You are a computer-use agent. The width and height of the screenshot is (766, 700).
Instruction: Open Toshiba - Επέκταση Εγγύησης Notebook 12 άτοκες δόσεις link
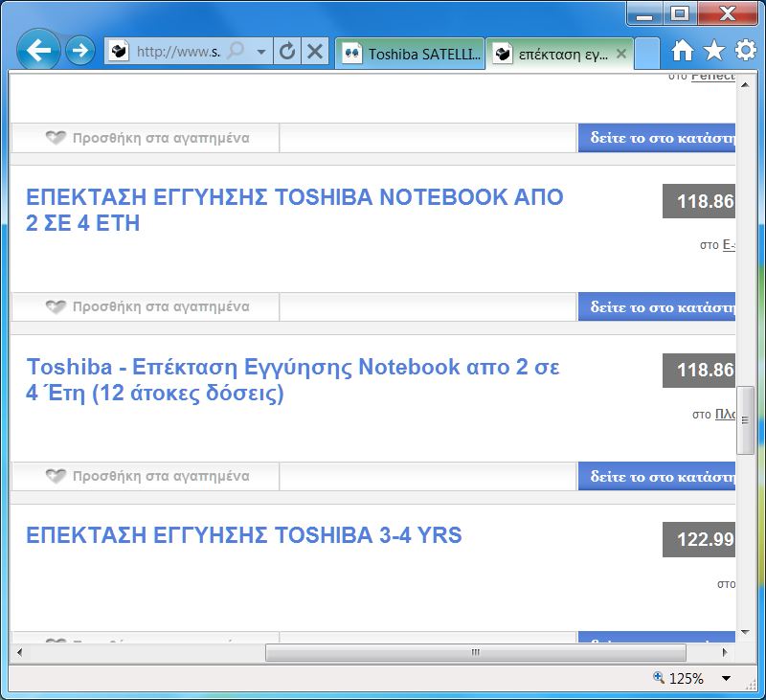292,379
